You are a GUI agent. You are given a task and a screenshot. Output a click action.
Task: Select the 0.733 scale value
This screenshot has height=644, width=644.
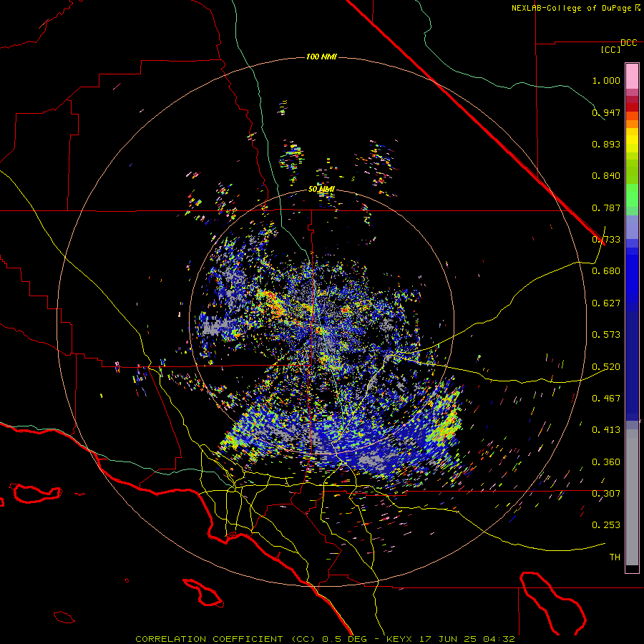606,240
